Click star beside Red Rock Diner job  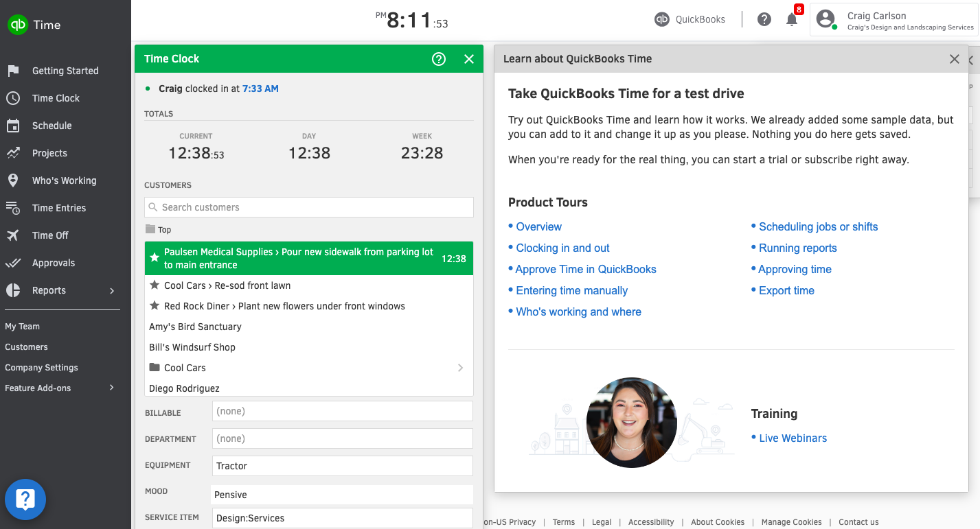pyautogui.click(x=155, y=306)
